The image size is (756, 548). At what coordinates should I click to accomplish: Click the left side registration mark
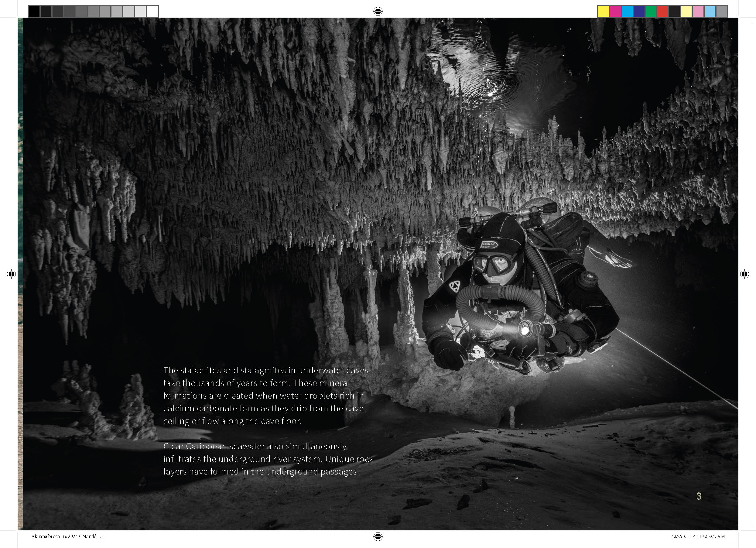click(11, 274)
